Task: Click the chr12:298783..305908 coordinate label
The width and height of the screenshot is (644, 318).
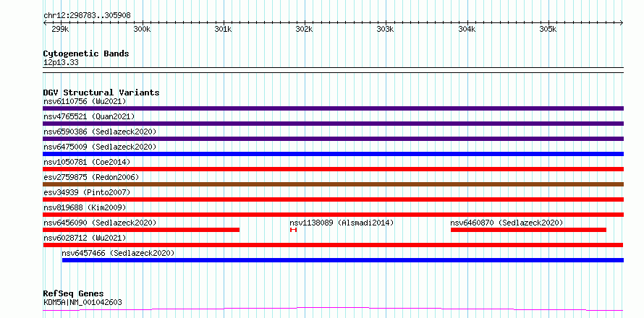Action: 87,16
